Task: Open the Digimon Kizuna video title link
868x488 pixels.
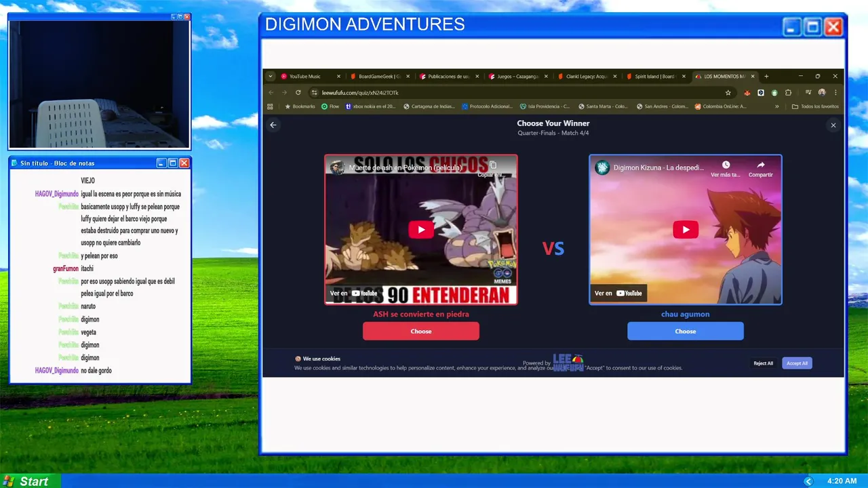Action: pos(658,167)
